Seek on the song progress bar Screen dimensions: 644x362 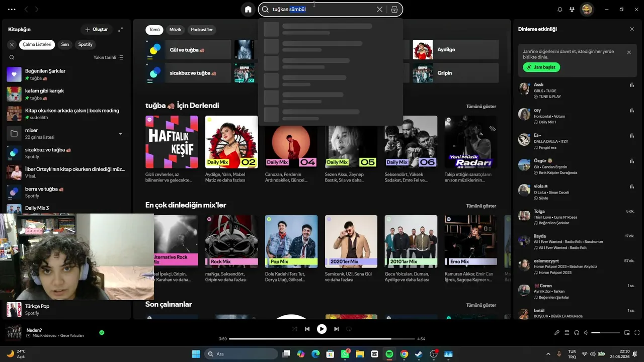tap(322, 339)
